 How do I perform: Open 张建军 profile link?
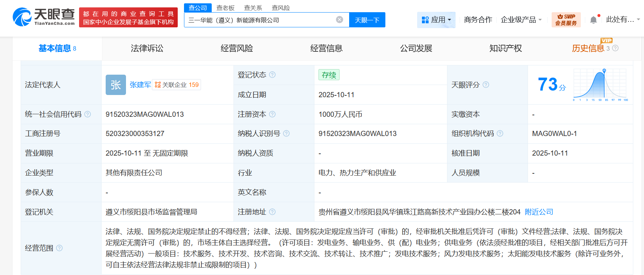coord(140,85)
